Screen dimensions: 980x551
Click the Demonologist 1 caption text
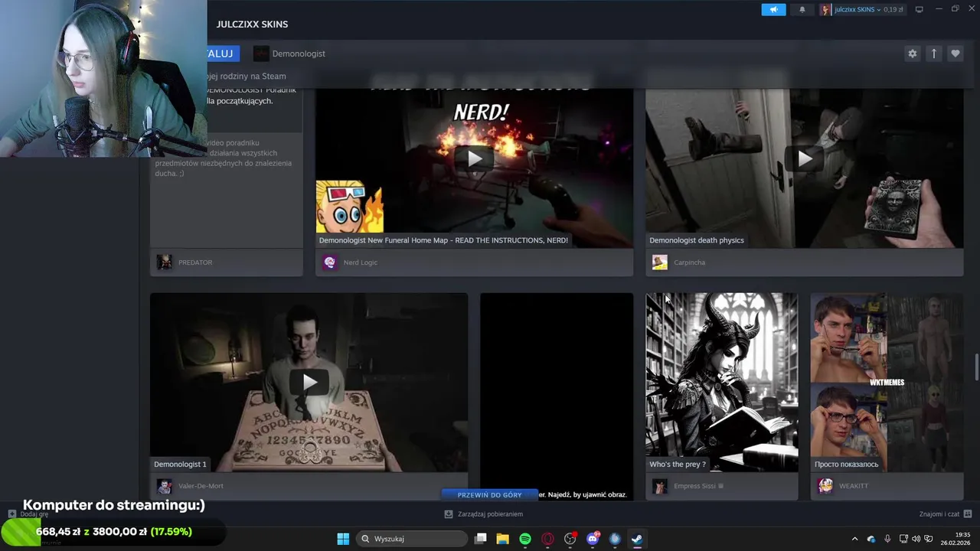tap(180, 465)
